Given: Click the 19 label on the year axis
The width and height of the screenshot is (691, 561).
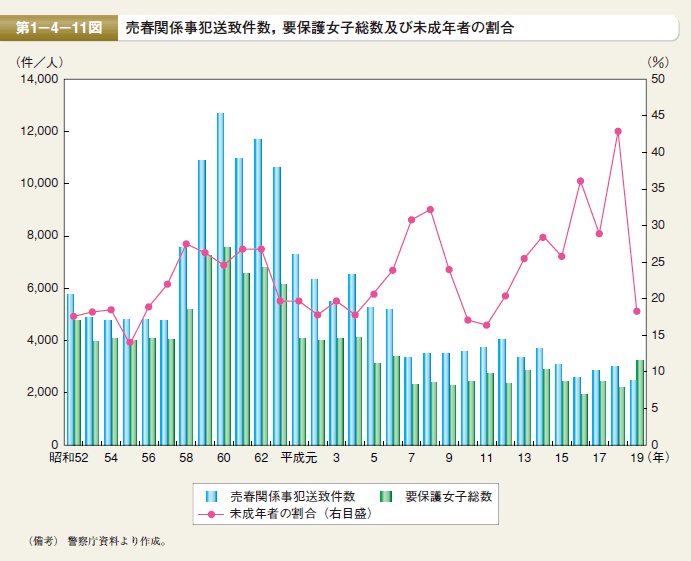Looking at the screenshot, I should pos(637,458).
